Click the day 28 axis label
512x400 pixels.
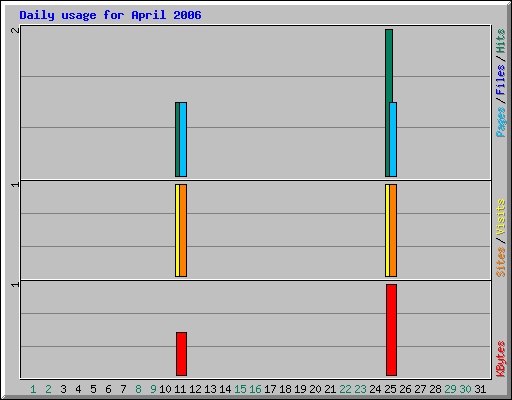(435, 389)
